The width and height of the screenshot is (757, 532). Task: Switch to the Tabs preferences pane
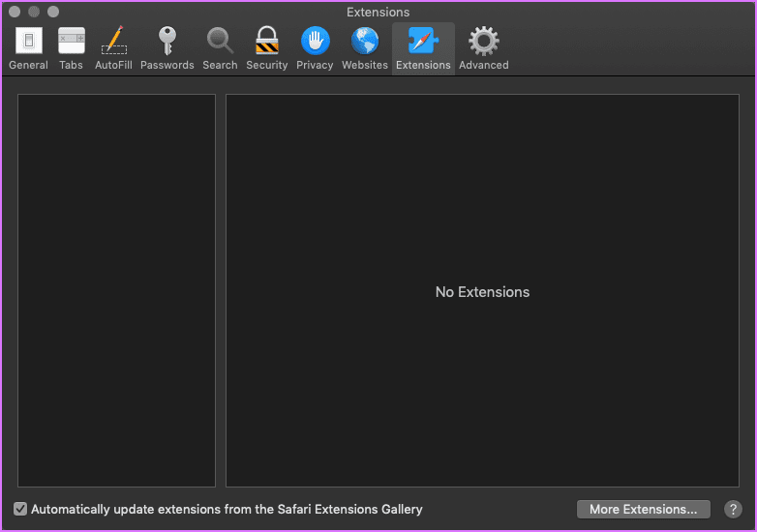coord(71,48)
